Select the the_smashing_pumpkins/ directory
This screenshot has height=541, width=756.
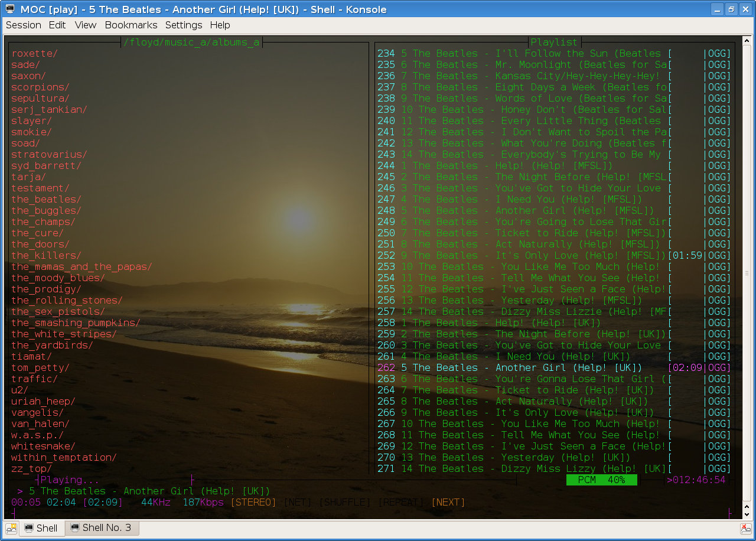[x=76, y=323]
